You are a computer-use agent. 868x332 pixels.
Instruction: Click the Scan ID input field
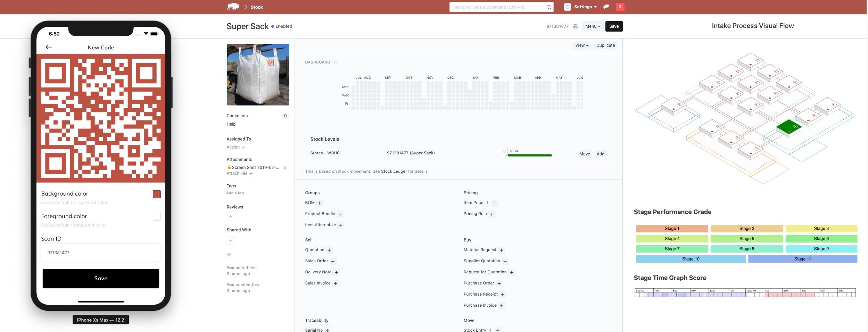click(x=101, y=253)
